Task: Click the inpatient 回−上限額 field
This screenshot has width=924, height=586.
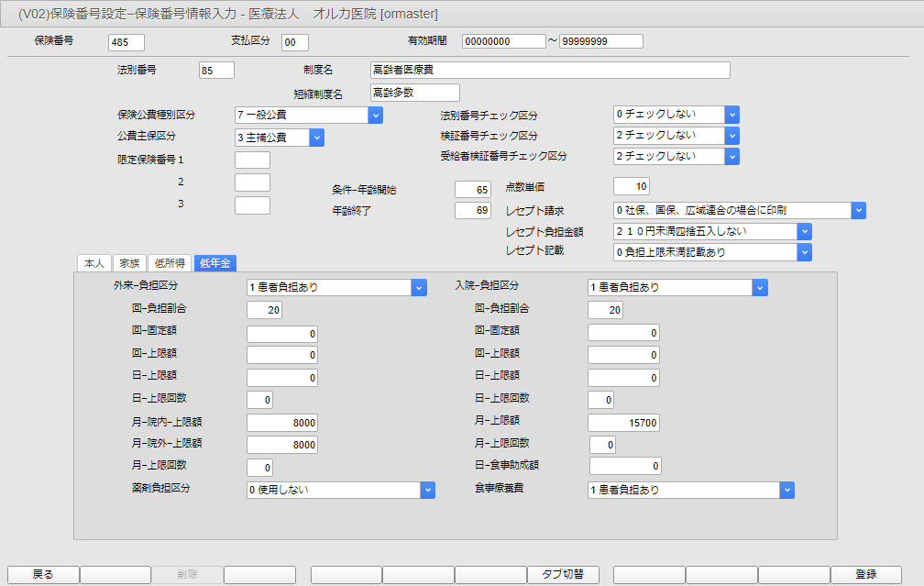Action: pyautogui.click(x=623, y=355)
